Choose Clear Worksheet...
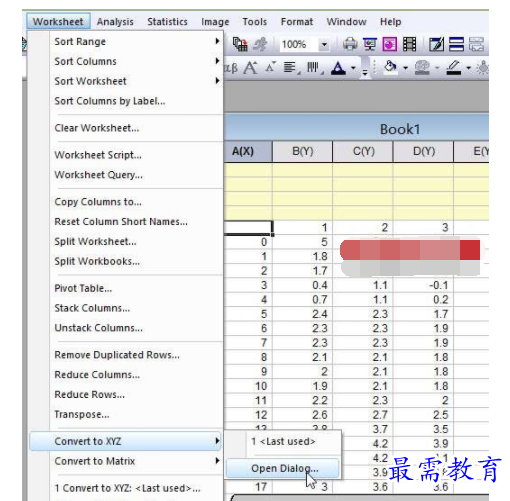This screenshot has width=510, height=501. (97, 128)
